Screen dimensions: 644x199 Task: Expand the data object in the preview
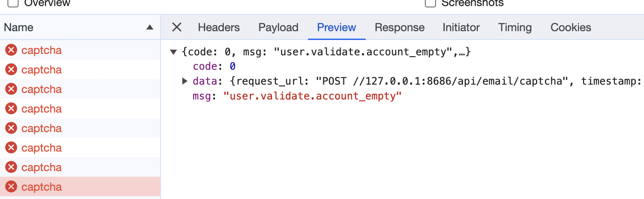[185, 81]
